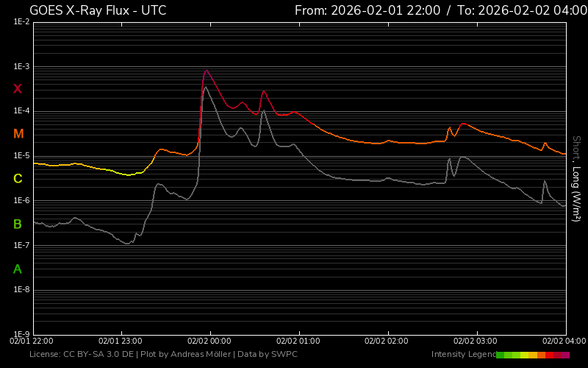Screen dimensions: 588x368
Task: Click the Short, Long (W/m²) axis title
Action: point(576,179)
